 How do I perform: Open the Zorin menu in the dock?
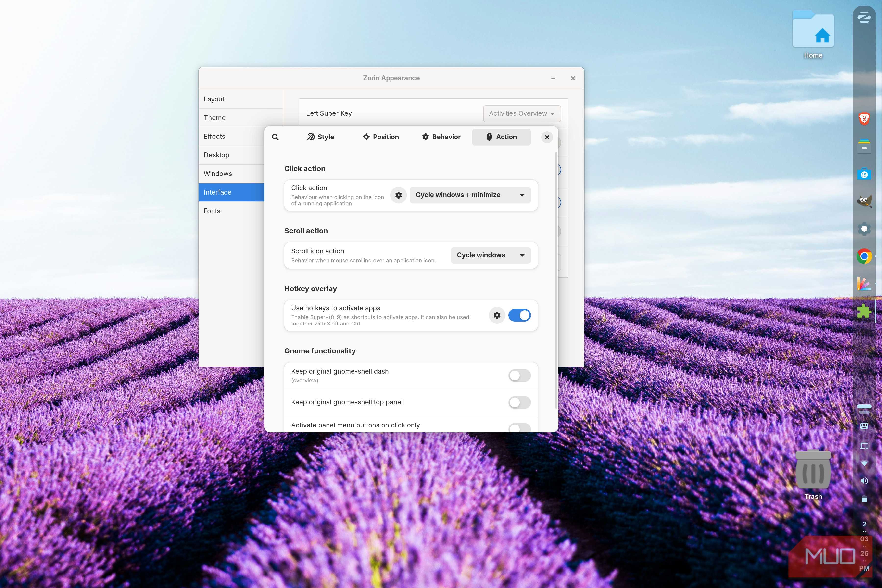pos(864,17)
